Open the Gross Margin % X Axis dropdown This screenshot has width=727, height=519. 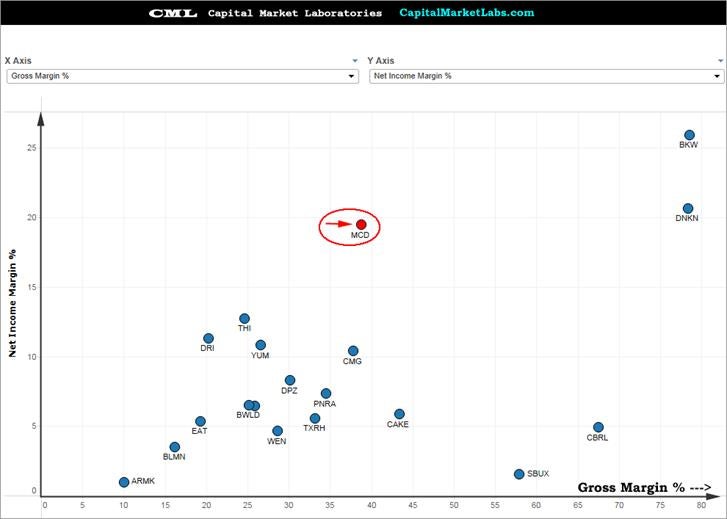click(182, 76)
